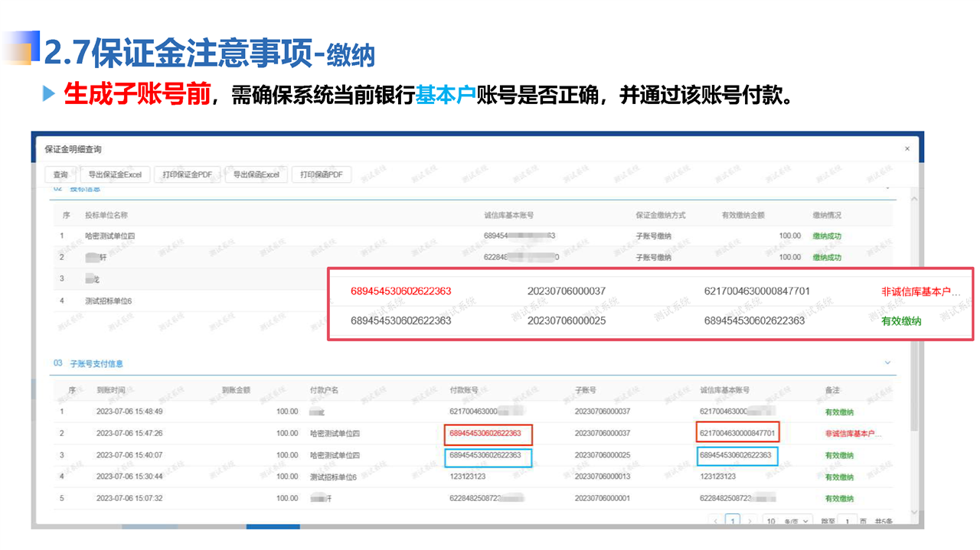Go to the next page arrow
The width and height of the screenshot is (980, 550).
750,522
